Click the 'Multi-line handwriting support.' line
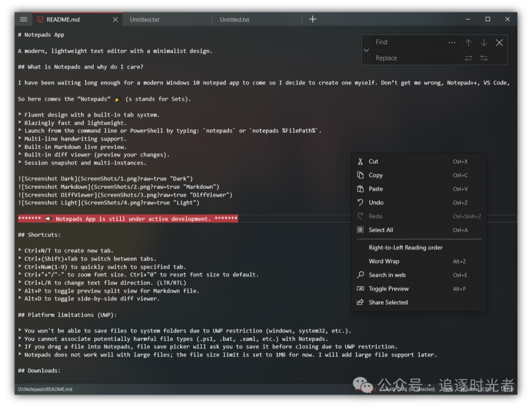 (x=72, y=139)
